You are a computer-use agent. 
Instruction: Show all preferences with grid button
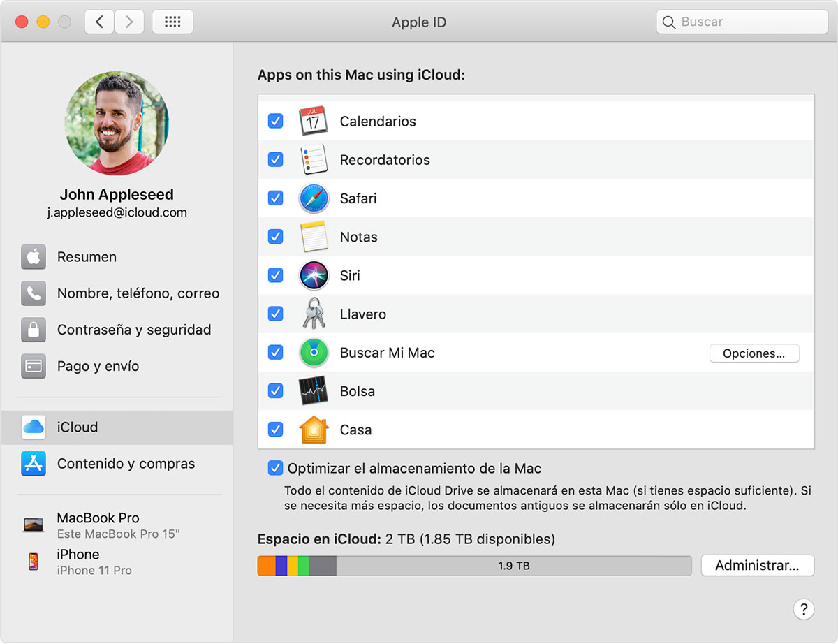coord(172,22)
